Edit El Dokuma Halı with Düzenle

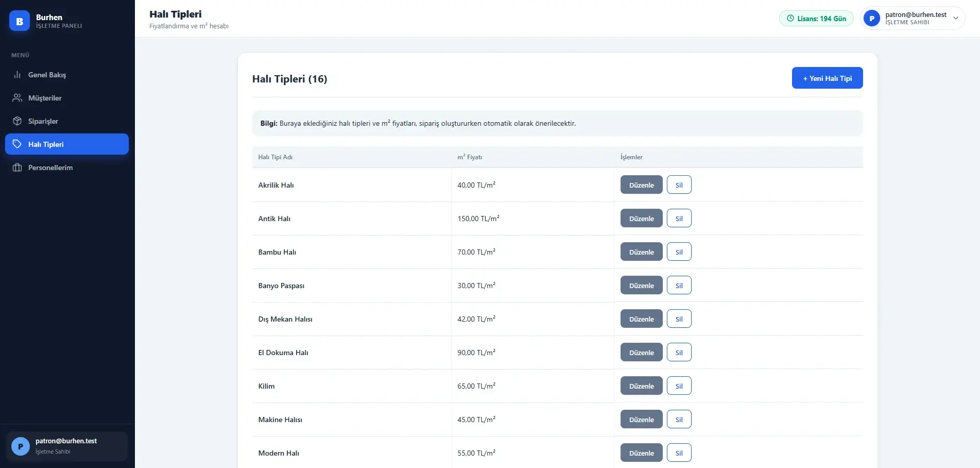[x=641, y=352]
